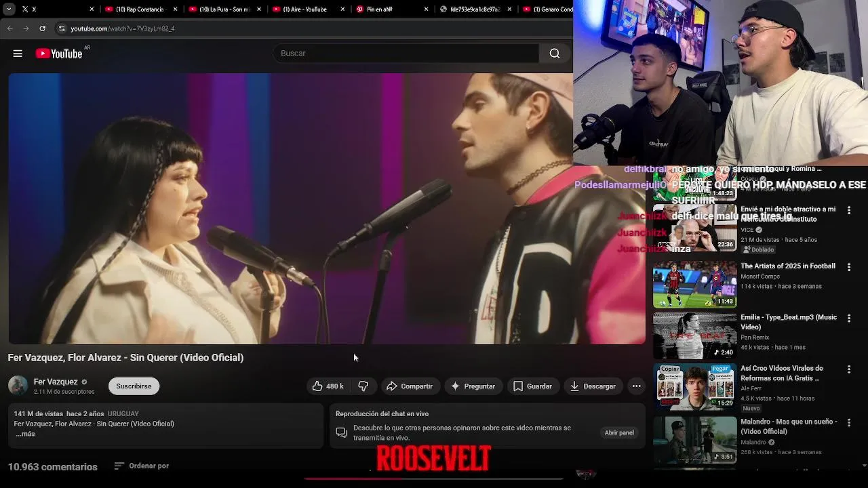Open options for the Malandro video
The width and height of the screenshot is (868, 488).
point(848,423)
